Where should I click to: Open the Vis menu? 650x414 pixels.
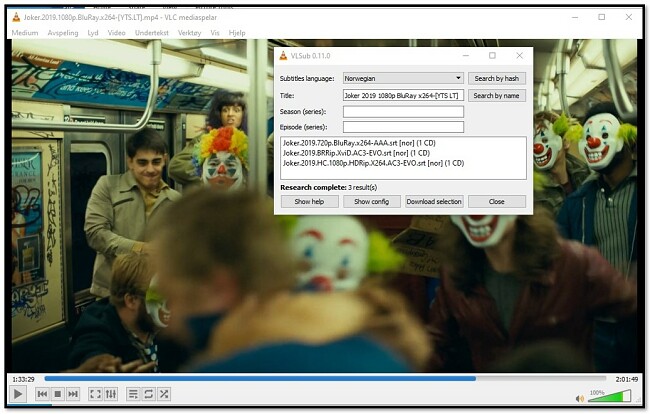click(215, 33)
